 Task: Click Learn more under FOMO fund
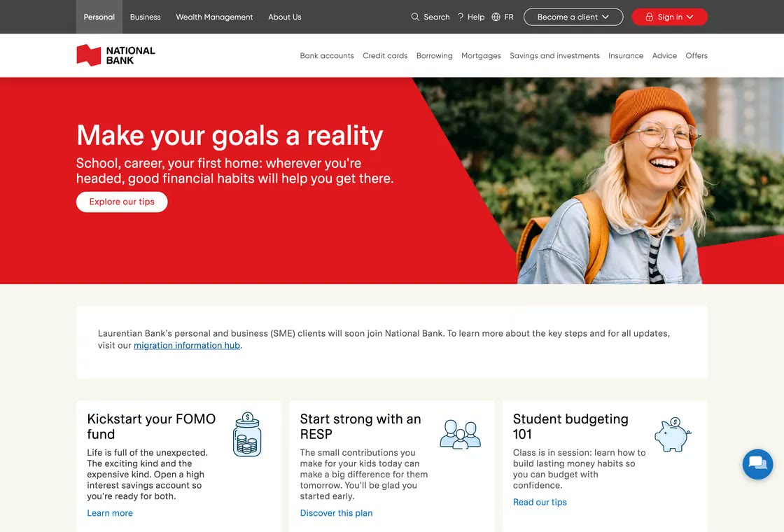pyautogui.click(x=110, y=513)
